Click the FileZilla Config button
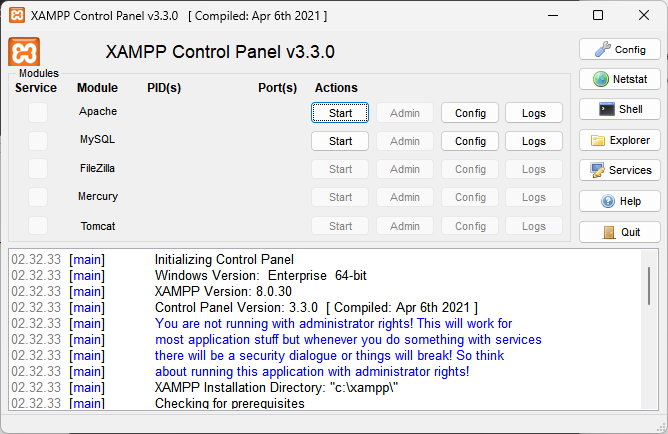The image size is (668, 434). point(470,169)
